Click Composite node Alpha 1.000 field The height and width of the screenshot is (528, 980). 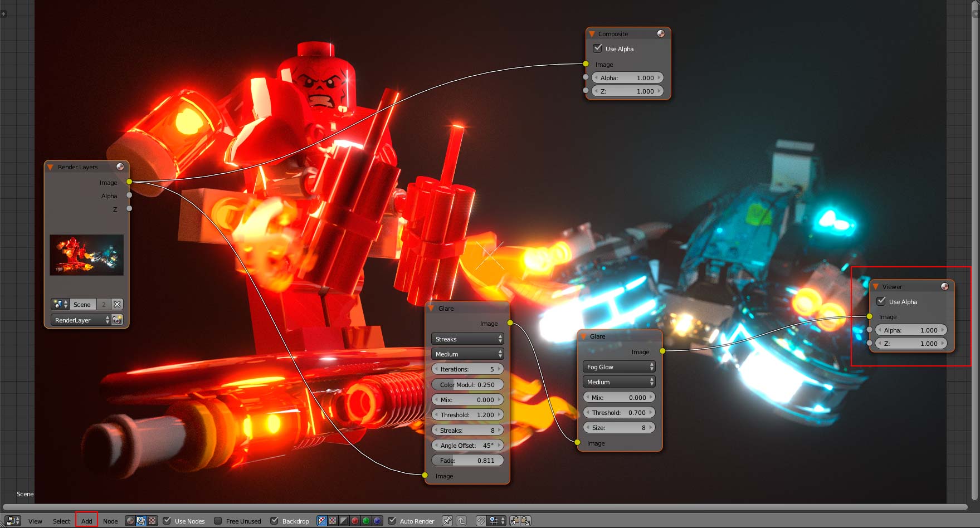click(627, 77)
